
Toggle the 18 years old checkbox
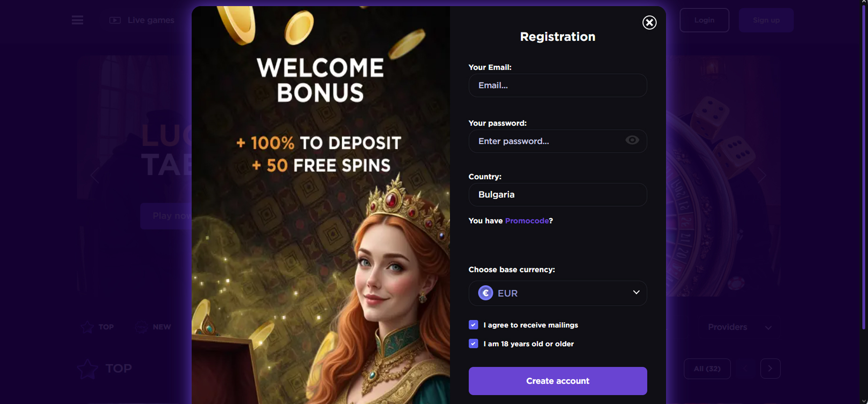[473, 344]
